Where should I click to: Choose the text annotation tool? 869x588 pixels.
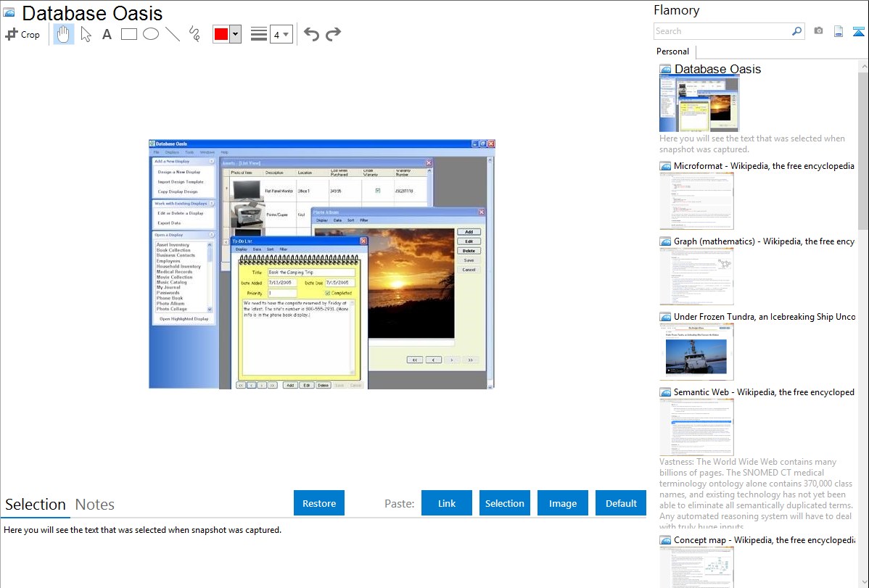(107, 34)
